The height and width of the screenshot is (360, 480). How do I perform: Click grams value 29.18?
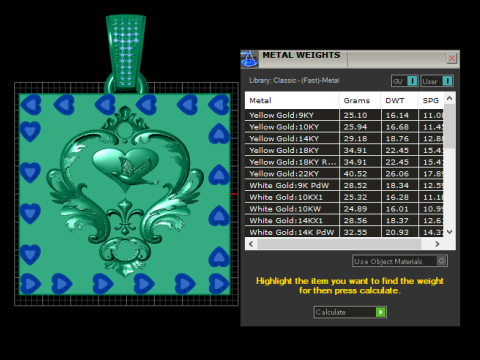[x=355, y=139]
